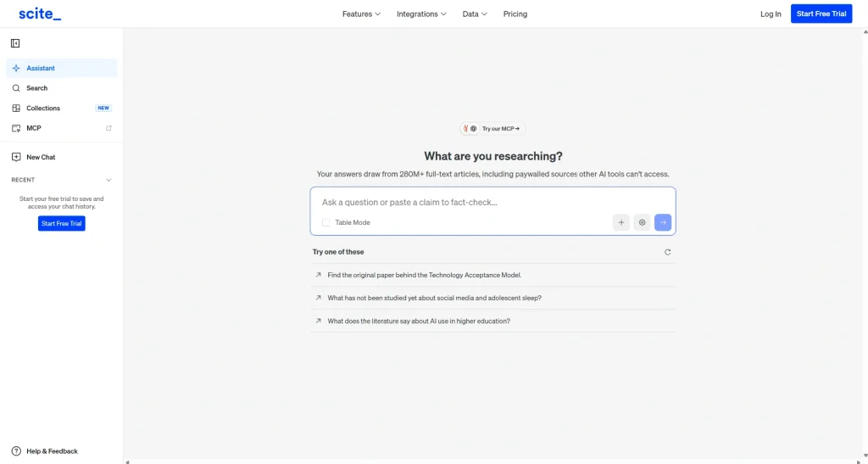The width and height of the screenshot is (868, 464).
Task: Click the Log In link
Action: pos(771,14)
